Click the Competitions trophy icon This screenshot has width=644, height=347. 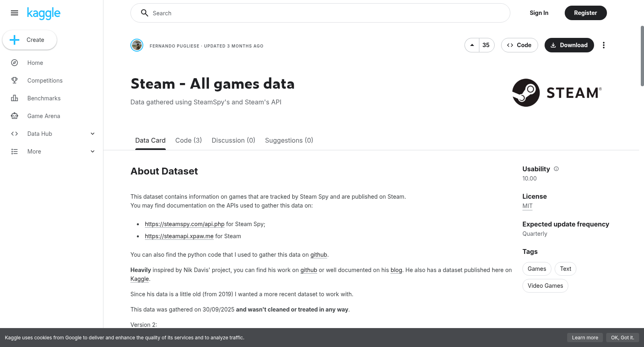click(x=14, y=81)
